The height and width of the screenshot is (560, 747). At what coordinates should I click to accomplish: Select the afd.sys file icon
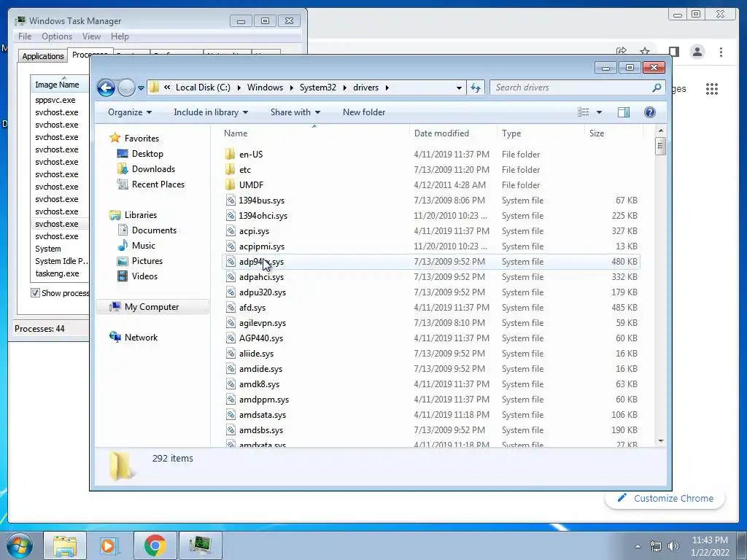[231, 308]
